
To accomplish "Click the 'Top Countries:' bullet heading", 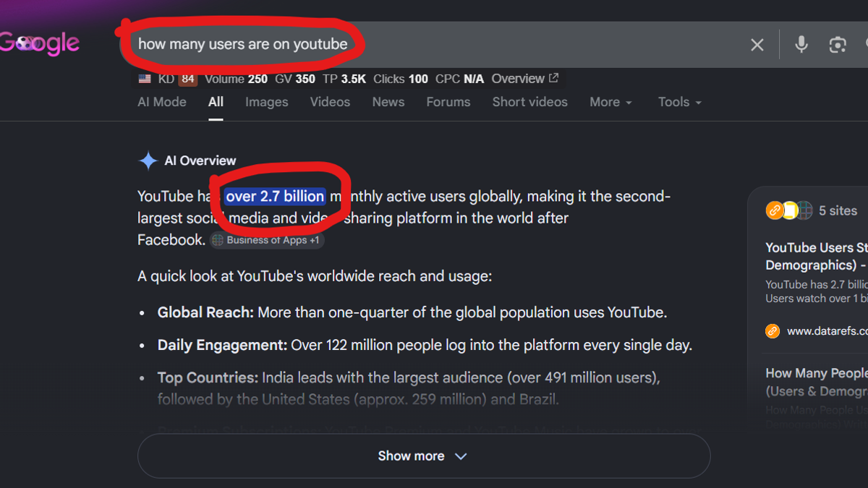I will [x=208, y=377].
